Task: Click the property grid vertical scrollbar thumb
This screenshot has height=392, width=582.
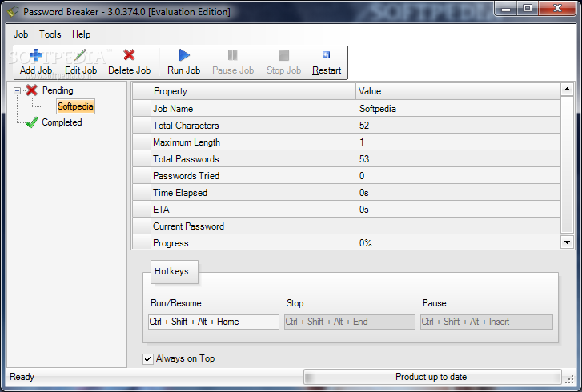Action: pos(567,165)
